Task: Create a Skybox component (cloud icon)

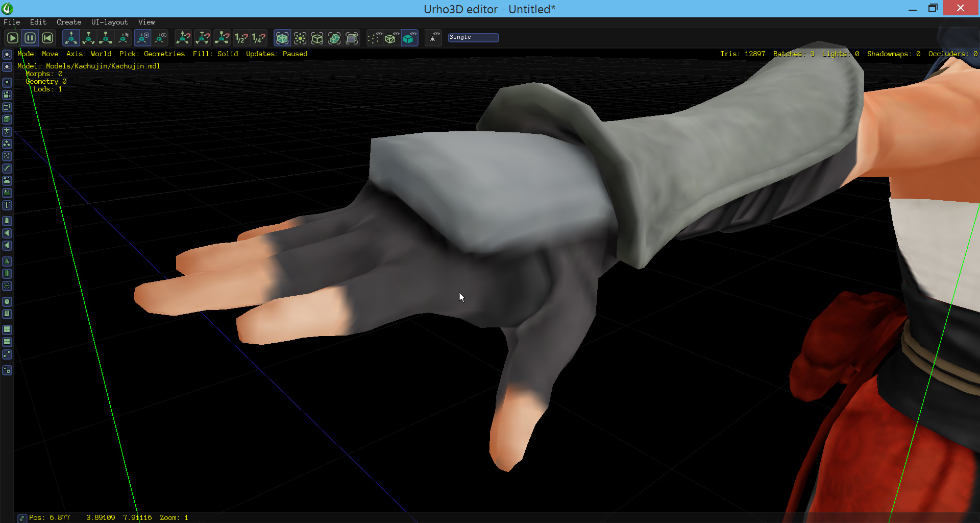Action: coord(7,180)
